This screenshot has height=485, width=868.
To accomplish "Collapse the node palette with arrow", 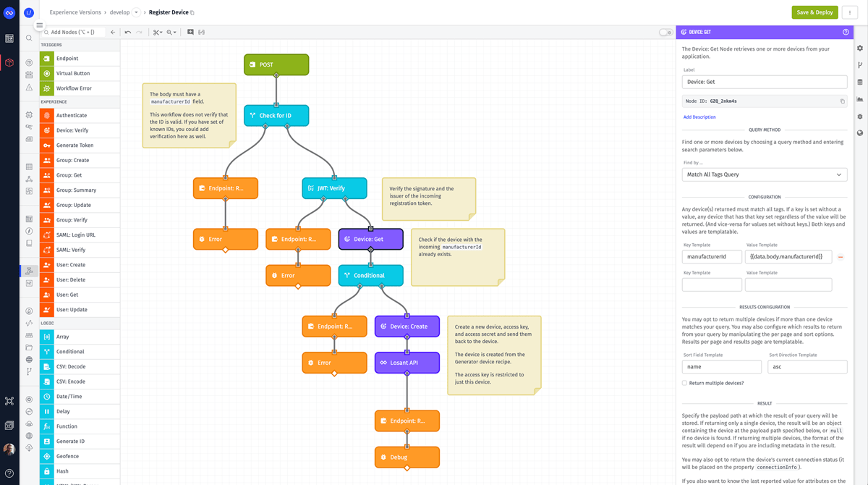I will [x=113, y=33].
